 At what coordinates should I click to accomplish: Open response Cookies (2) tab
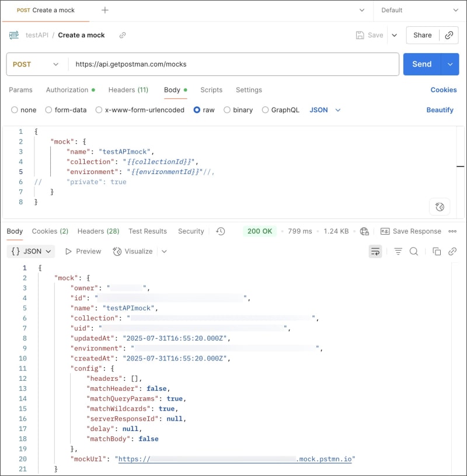(50, 231)
